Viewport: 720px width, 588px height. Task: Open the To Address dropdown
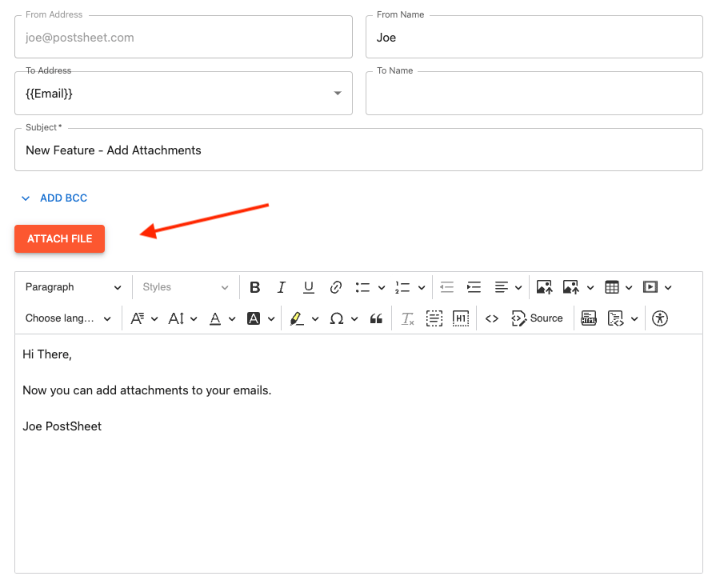[337, 93]
